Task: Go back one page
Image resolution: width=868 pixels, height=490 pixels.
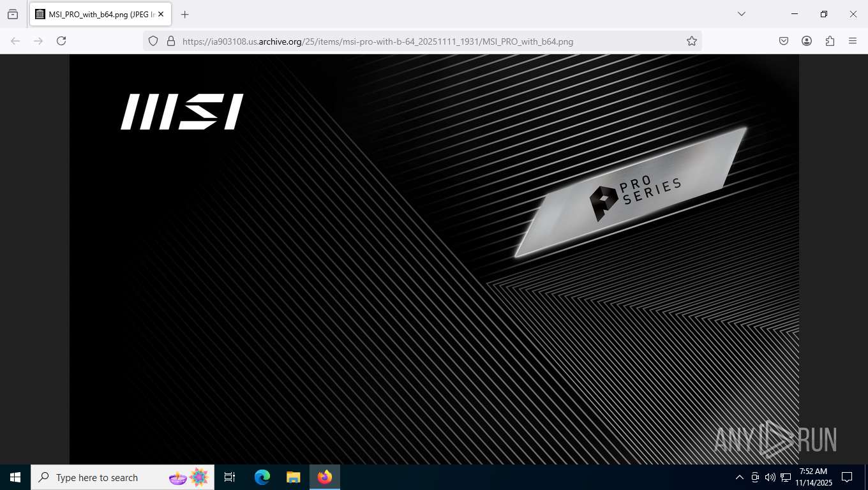Action: coord(15,41)
